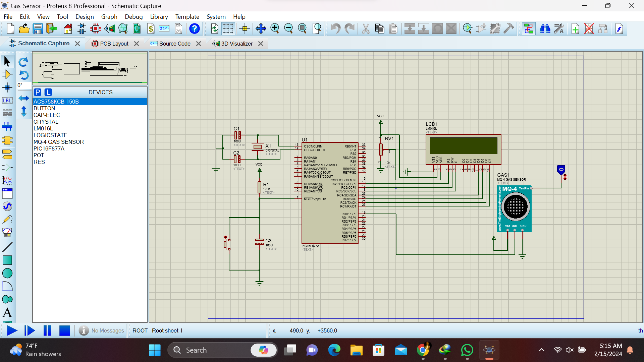The width and height of the screenshot is (644, 362).
Task: Open WhatsApp from the taskbar
Action: 467,350
